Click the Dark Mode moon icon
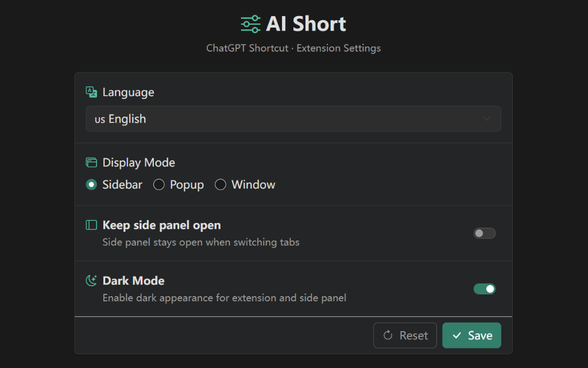 (x=91, y=281)
